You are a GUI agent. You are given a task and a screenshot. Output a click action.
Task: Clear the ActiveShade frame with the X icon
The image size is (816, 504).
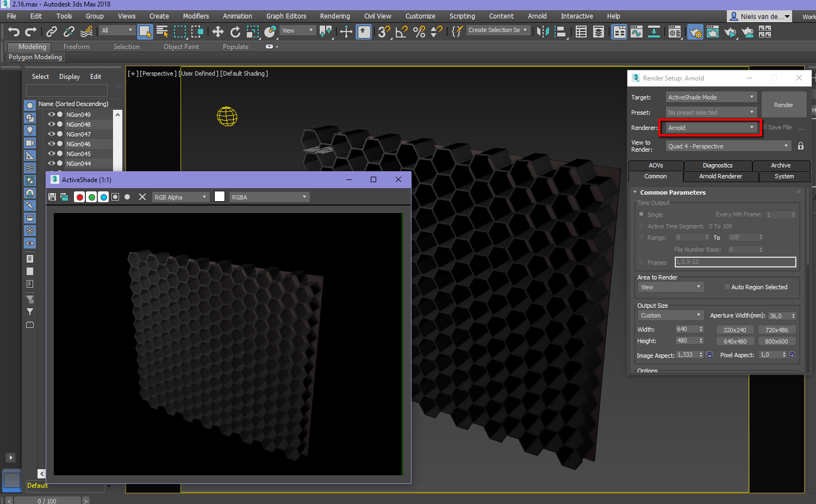[142, 197]
